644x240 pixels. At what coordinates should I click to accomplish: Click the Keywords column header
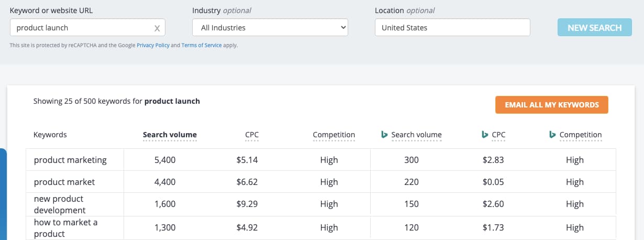(50, 135)
